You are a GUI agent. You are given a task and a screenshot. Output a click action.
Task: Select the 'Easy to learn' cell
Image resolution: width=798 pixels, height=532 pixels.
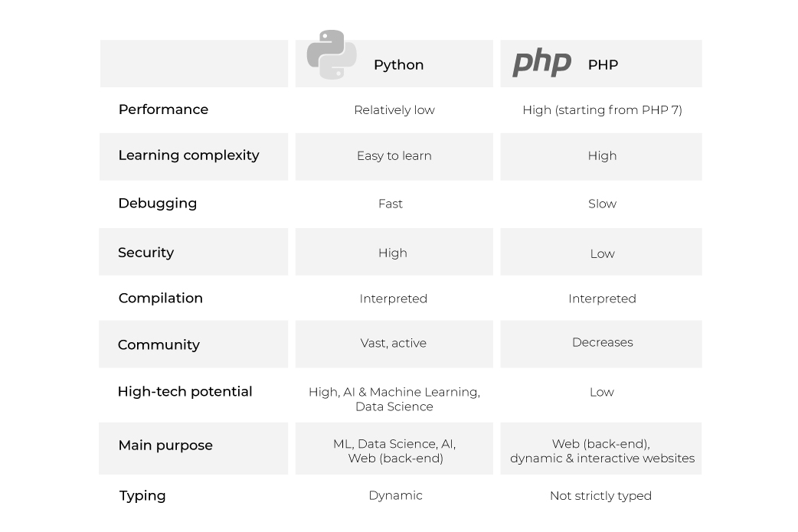394,155
